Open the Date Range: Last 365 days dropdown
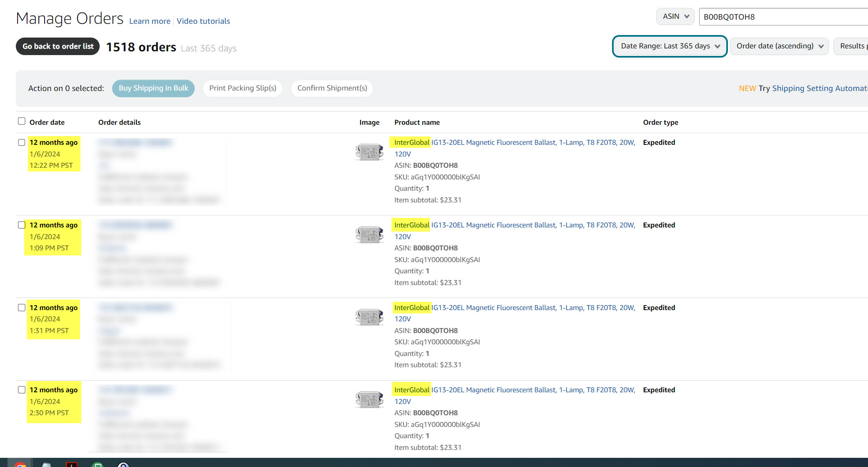 [x=670, y=46]
